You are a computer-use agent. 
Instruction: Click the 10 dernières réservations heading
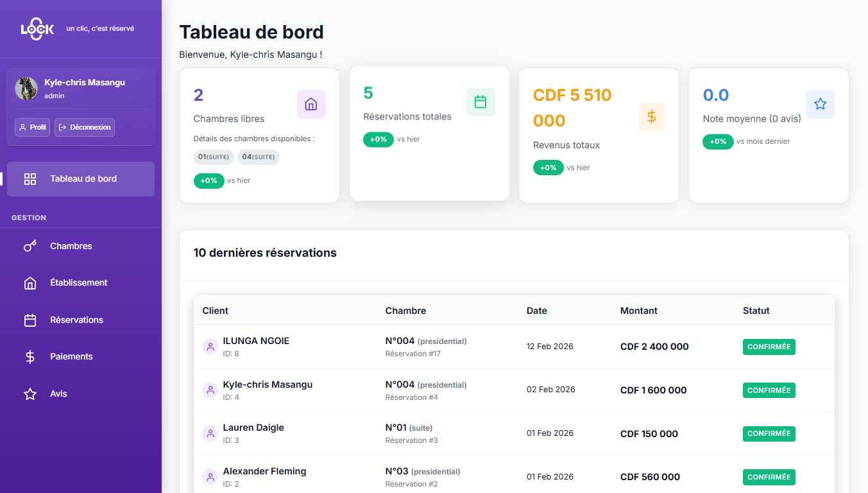click(265, 253)
